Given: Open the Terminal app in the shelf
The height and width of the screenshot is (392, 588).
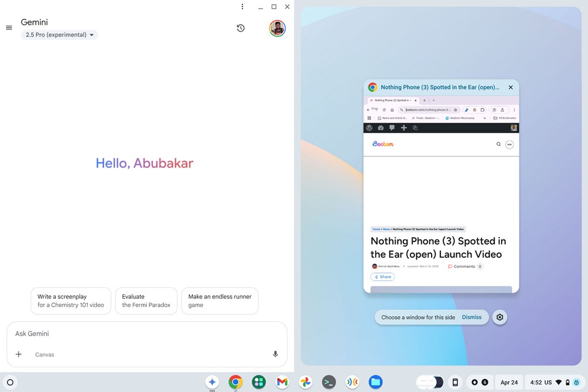Looking at the screenshot, I should [329, 382].
